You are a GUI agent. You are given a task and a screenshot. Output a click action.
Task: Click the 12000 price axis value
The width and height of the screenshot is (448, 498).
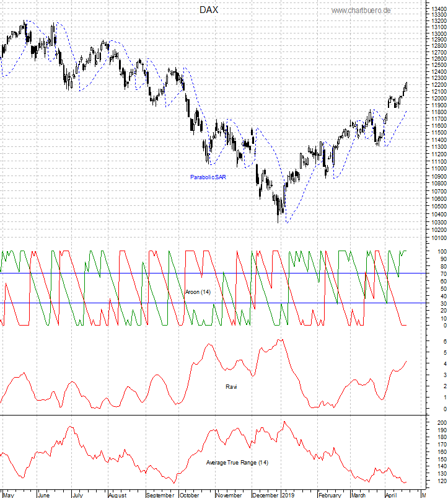[439, 99]
